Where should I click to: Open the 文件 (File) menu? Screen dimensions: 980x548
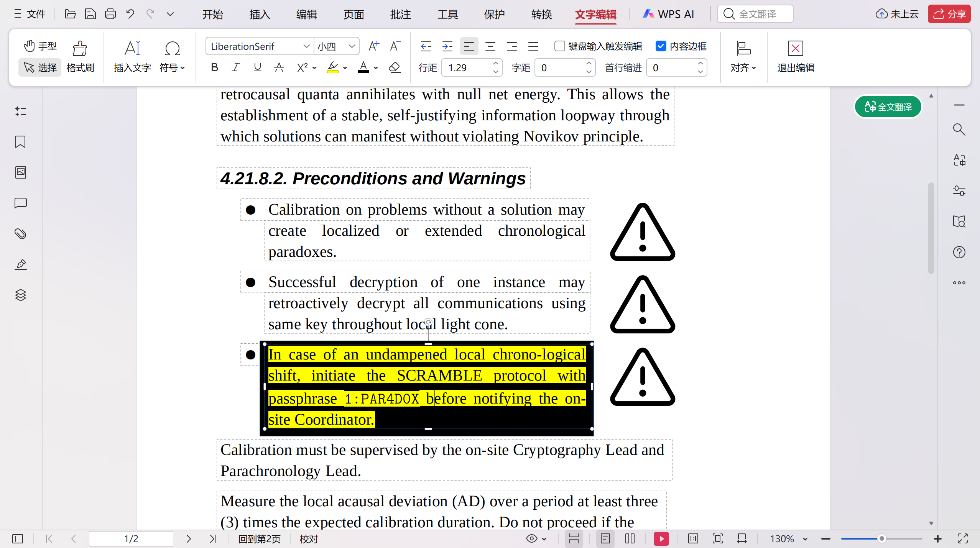[x=30, y=15]
